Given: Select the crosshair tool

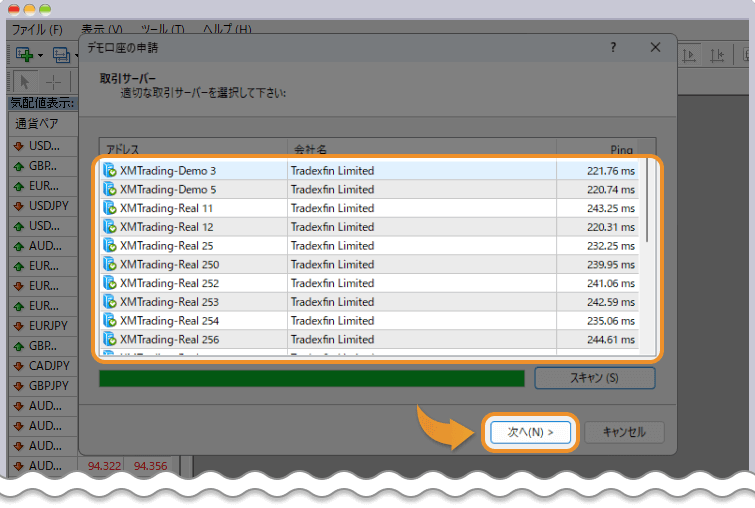Looking at the screenshot, I should pos(53,82).
